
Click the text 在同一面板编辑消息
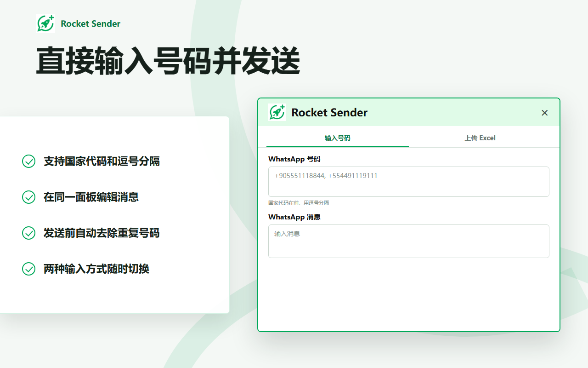point(91,197)
